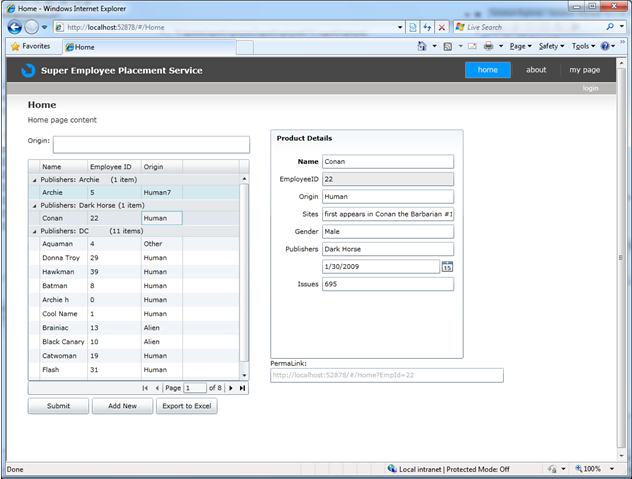The height and width of the screenshot is (479, 632).
Task: Collapse the Publishers: Dark Horse group
Action: 34,204
